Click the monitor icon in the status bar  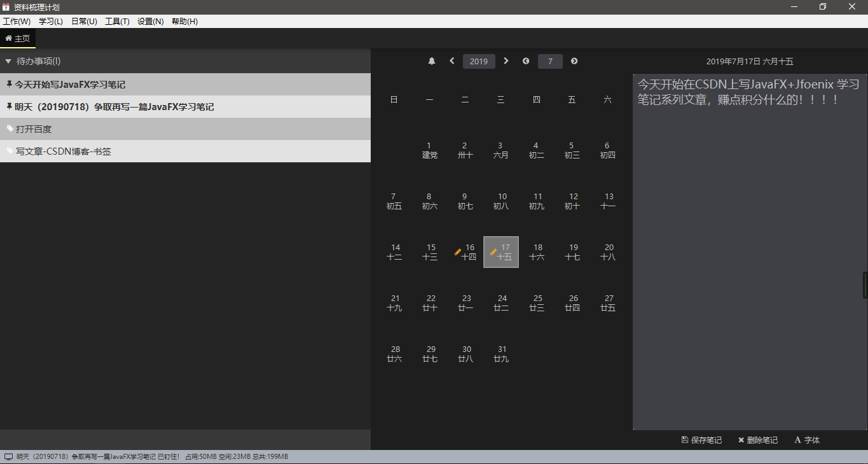pos(8,457)
